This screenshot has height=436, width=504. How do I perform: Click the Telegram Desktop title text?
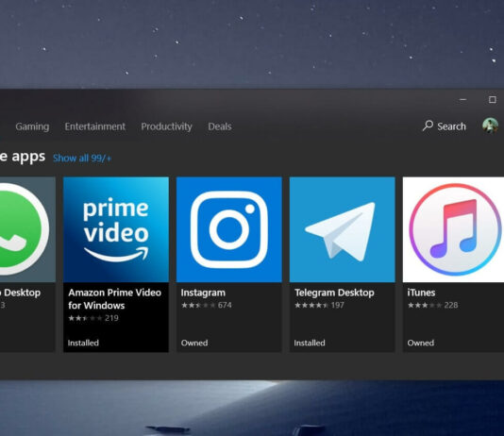pos(334,293)
